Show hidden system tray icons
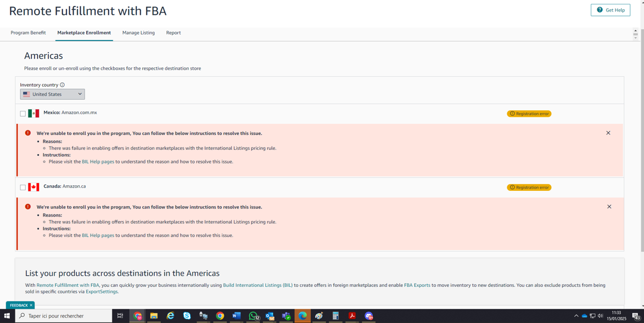Screen dimensions: 644x323 (x=576, y=316)
